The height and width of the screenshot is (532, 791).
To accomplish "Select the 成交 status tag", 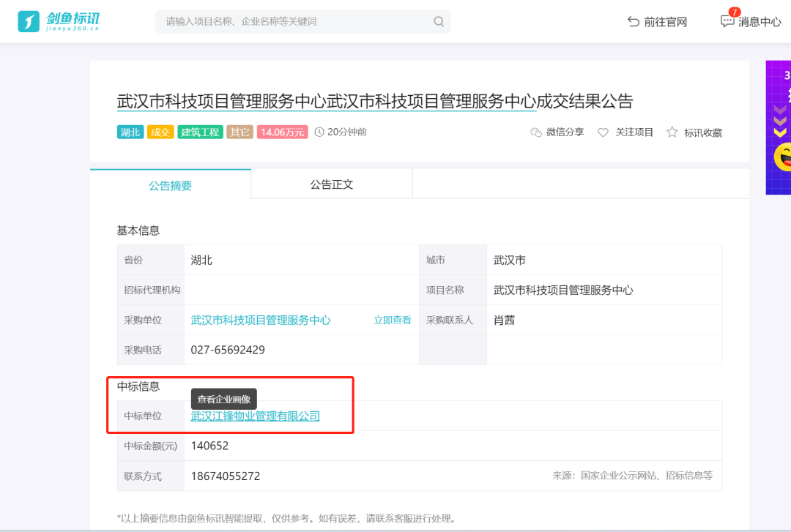I will coord(160,132).
